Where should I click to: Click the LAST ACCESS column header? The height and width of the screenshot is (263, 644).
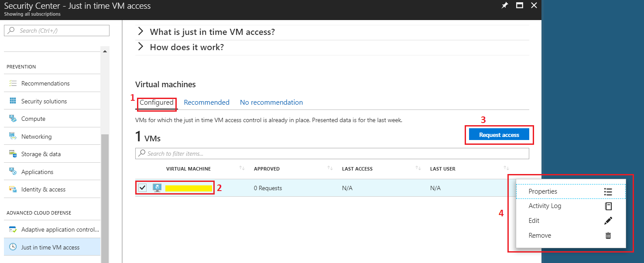[357, 169]
